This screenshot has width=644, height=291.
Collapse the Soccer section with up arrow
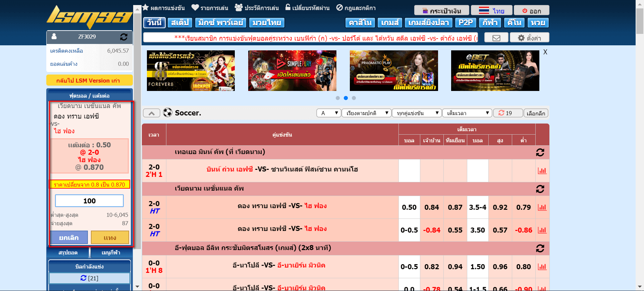pyautogui.click(x=152, y=113)
